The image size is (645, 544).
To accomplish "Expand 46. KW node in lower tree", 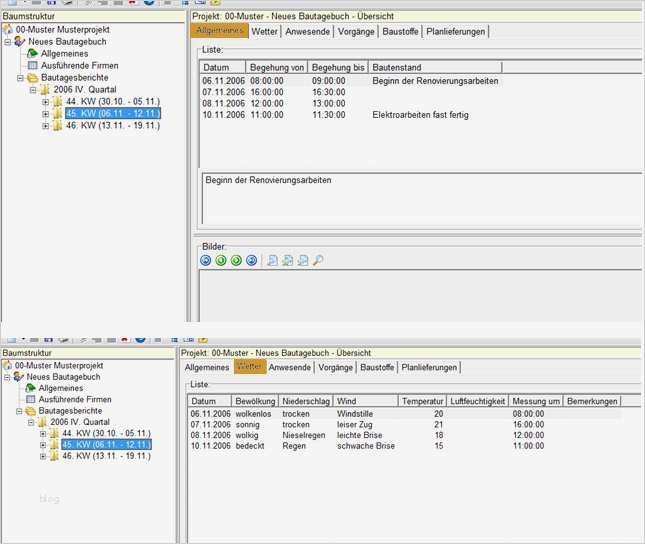I will (43, 456).
